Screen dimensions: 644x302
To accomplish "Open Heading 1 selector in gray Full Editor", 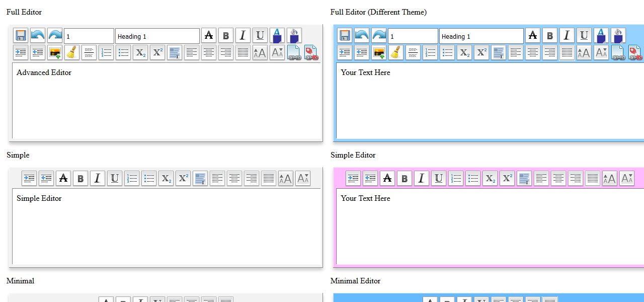I will [157, 36].
